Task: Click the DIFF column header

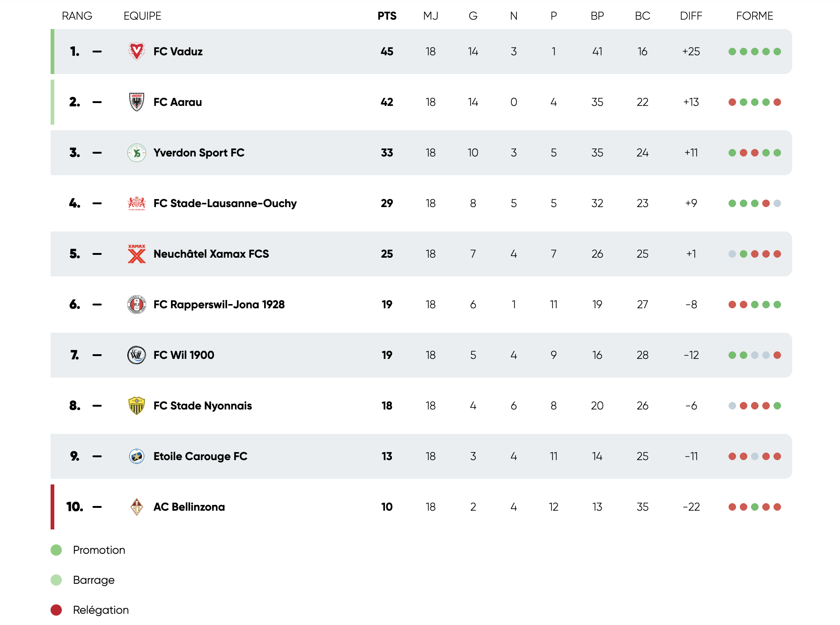Action: (x=691, y=16)
